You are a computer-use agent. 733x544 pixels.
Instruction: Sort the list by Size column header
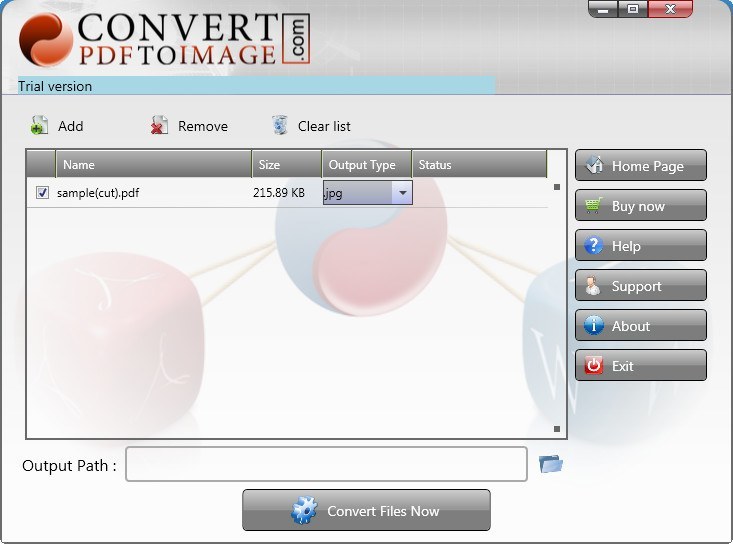tap(287, 165)
